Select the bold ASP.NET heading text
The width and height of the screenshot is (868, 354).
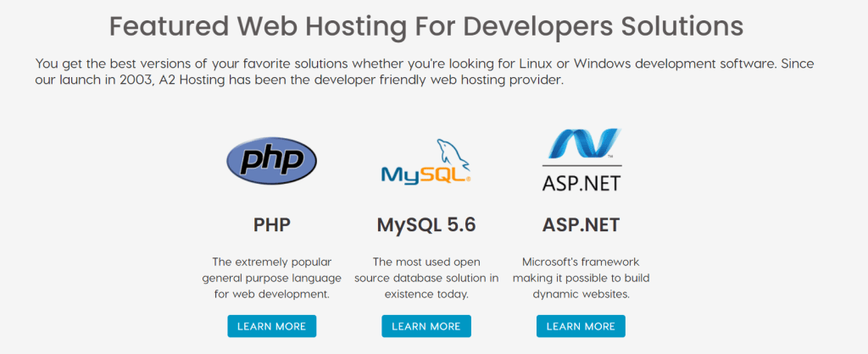tap(581, 225)
